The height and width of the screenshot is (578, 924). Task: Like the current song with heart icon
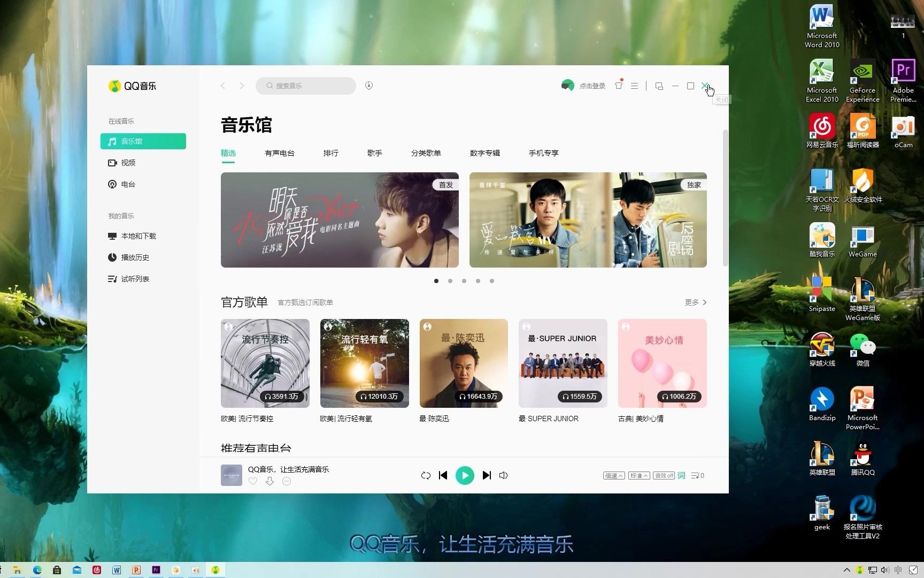point(253,481)
